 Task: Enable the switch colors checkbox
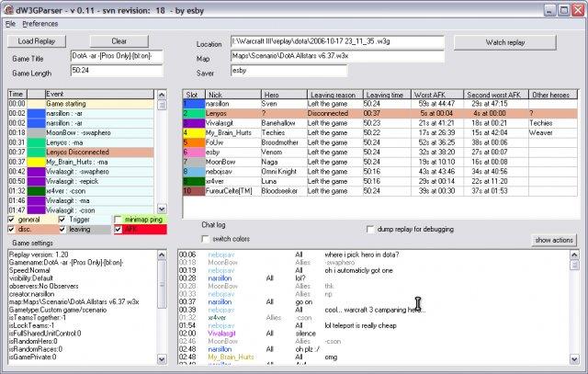pos(207,239)
